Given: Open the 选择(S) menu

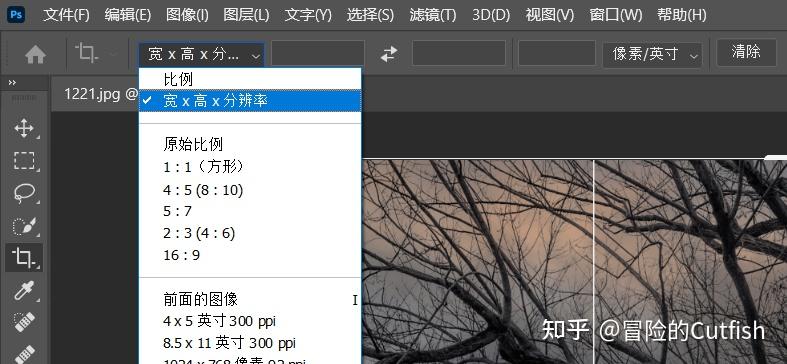Looking at the screenshot, I should click(x=370, y=15).
